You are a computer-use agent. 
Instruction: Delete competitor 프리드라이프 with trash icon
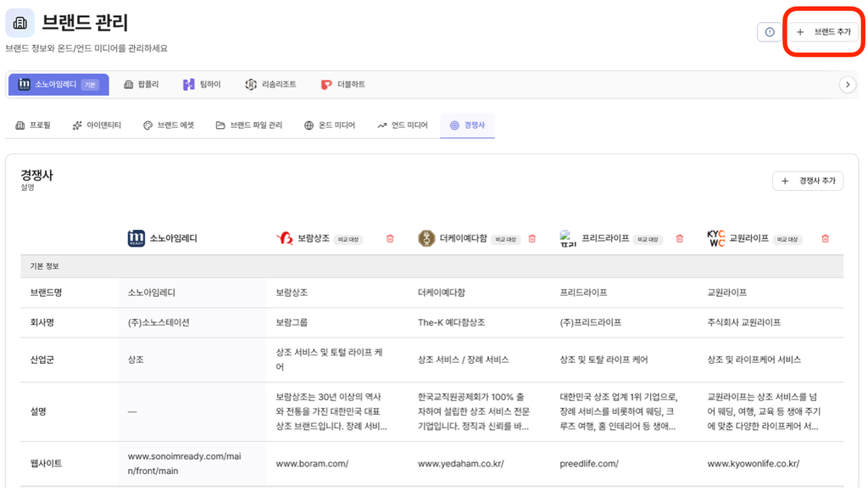(x=679, y=239)
